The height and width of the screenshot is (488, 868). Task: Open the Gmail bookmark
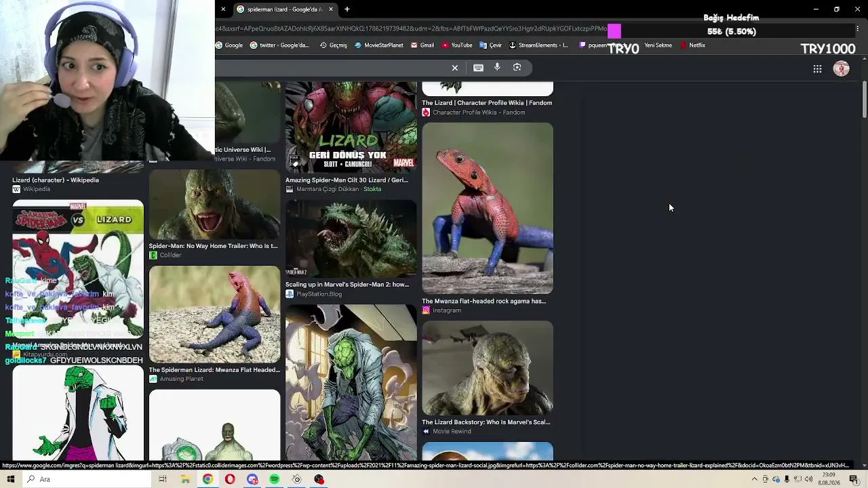pos(422,45)
